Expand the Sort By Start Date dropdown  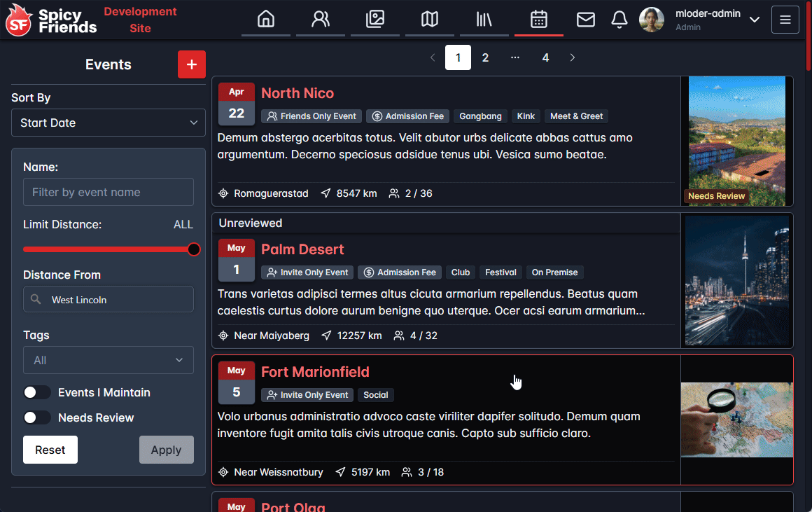coord(108,123)
